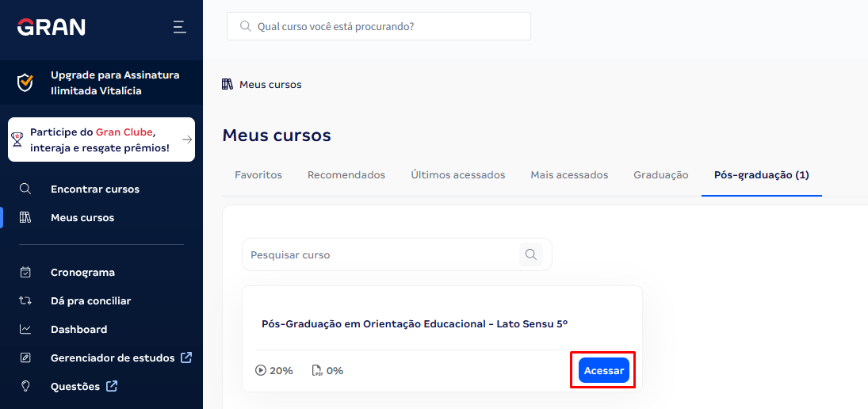
Task: Collapse sidebar with the hamburger menu icon
Action: (x=179, y=27)
